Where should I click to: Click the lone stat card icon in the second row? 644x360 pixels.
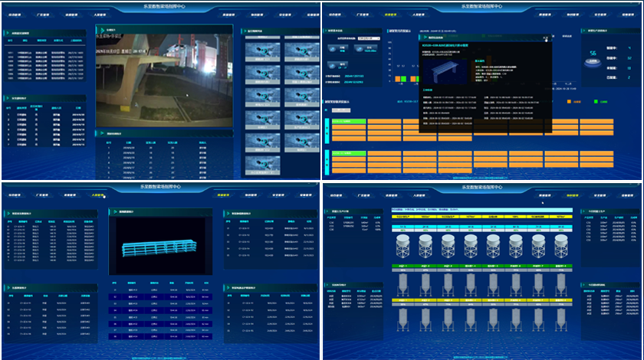coord(332,65)
